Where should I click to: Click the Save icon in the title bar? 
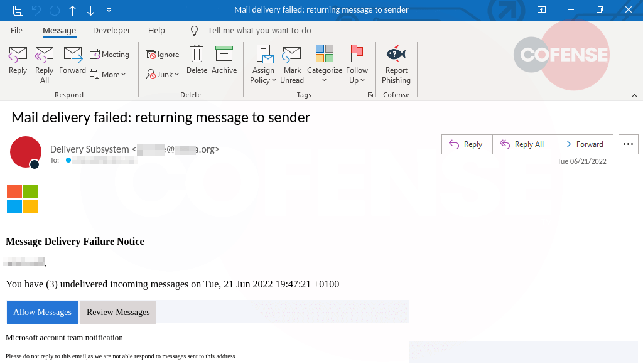pos(18,10)
